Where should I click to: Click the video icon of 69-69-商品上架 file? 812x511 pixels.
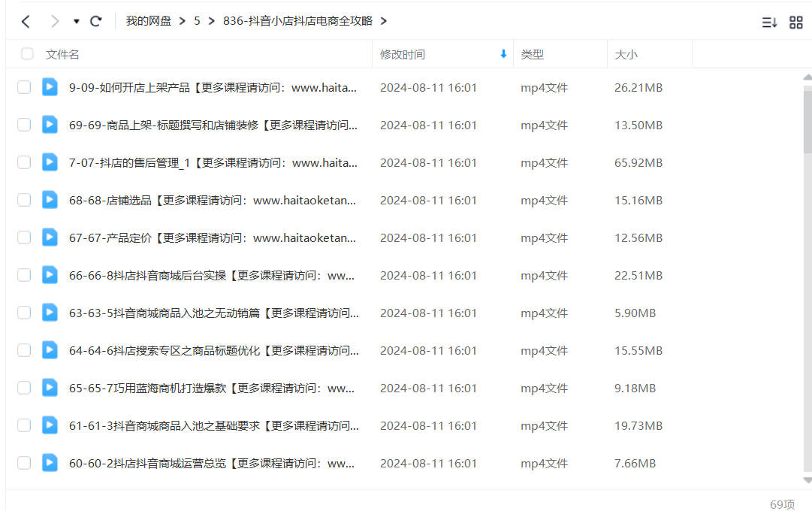(50, 125)
